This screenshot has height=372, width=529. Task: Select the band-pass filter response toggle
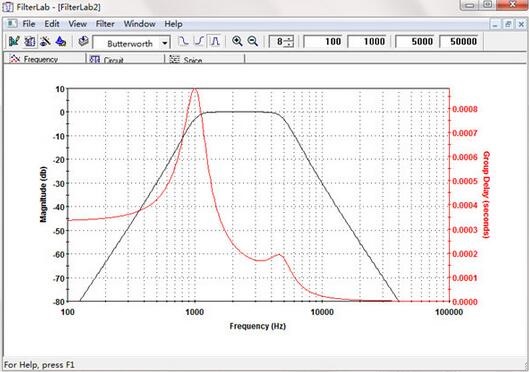coord(215,41)
